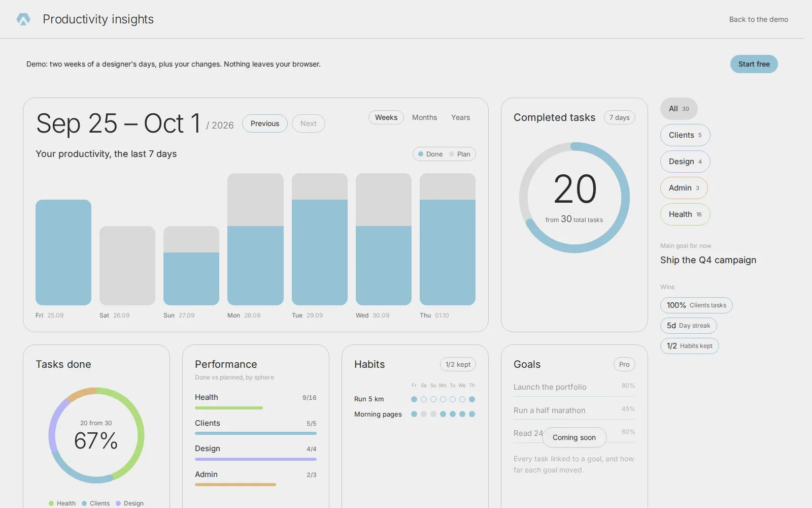Go to the Previous week
The image size is (812, 508).
[x=265, y=123]
